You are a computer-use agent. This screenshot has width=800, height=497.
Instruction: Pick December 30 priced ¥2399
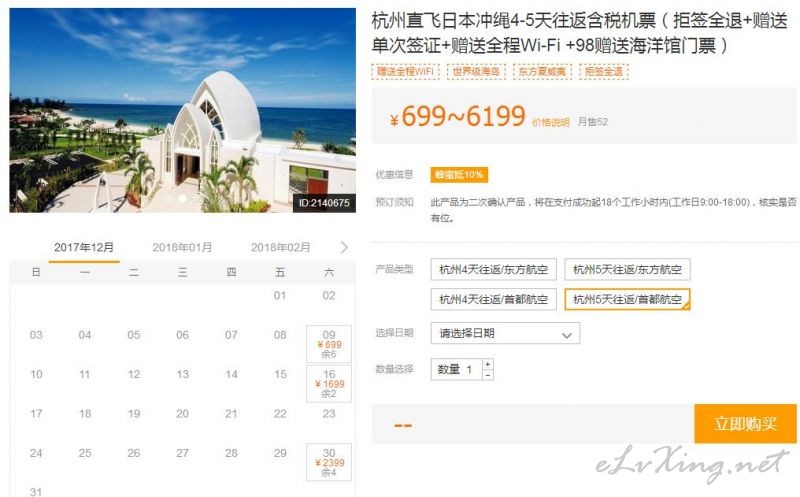pos(329,462)
